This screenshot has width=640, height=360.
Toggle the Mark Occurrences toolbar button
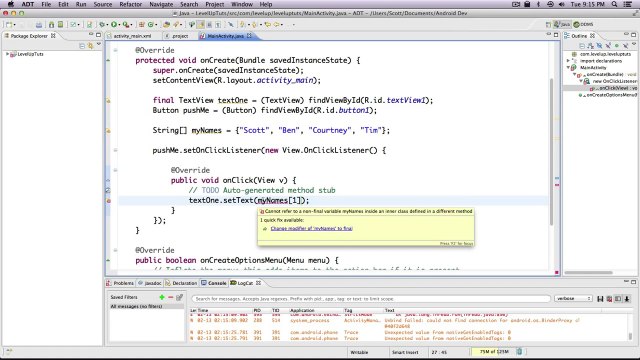pyautogui.click(x=200, y=24)
